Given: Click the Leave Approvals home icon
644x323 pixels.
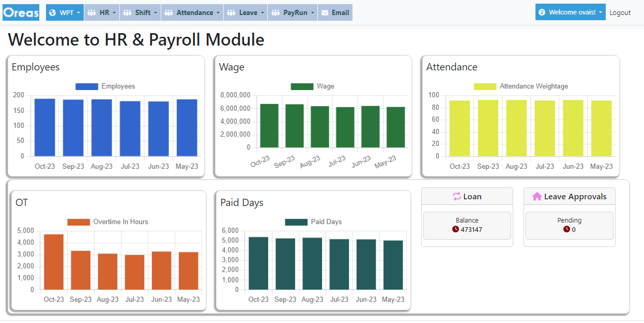Looking at the screenshot, I should [x=537, y=197].
